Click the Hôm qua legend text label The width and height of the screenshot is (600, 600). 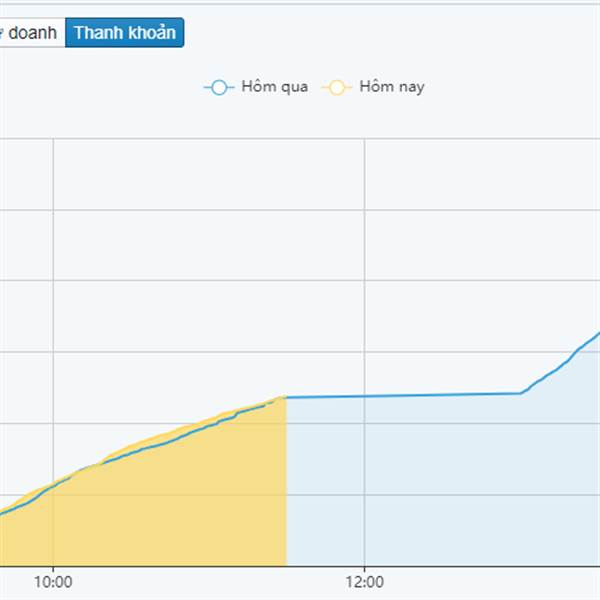pyautogui.click(x=275, y=87)
